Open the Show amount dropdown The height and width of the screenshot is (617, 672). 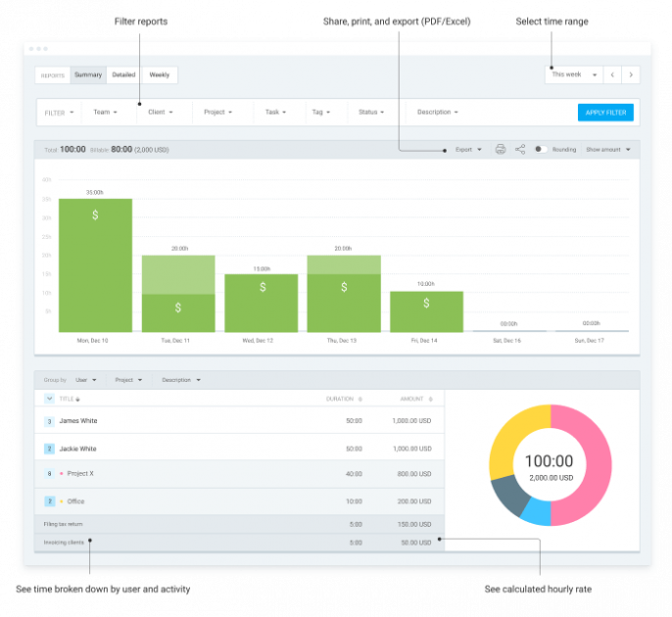[608, 150]
